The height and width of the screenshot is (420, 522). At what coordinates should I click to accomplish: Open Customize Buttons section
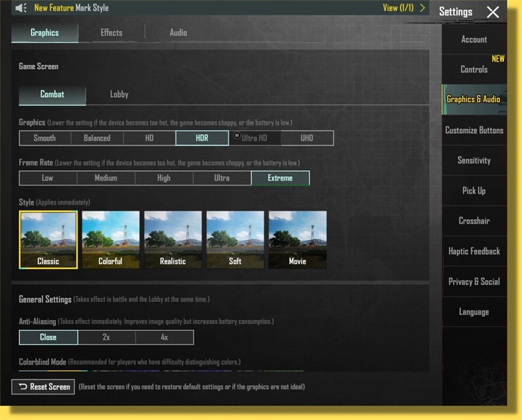click(474, 130)
